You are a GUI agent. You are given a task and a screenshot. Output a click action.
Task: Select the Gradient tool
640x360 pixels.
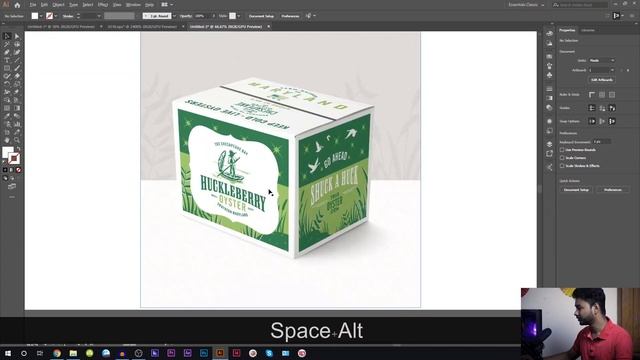click(x=17, y=108)
